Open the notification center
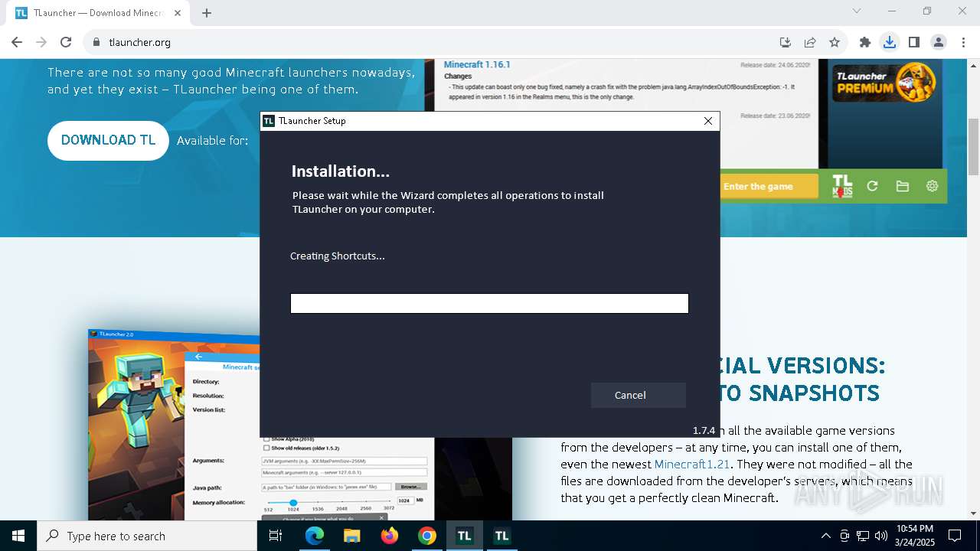The image size is (980, 551). coord(955,536)
